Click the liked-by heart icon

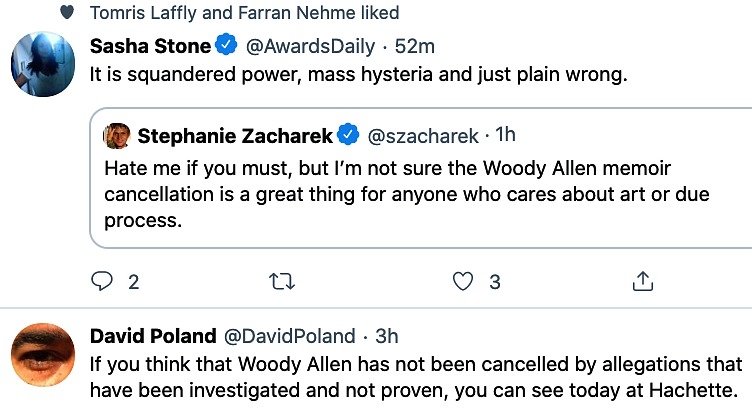click(67, 12)
